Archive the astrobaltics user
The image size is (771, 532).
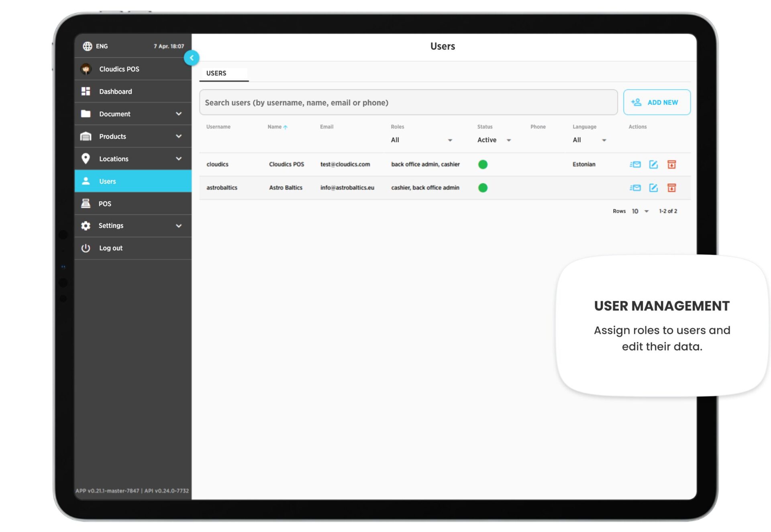pos(671,188)
